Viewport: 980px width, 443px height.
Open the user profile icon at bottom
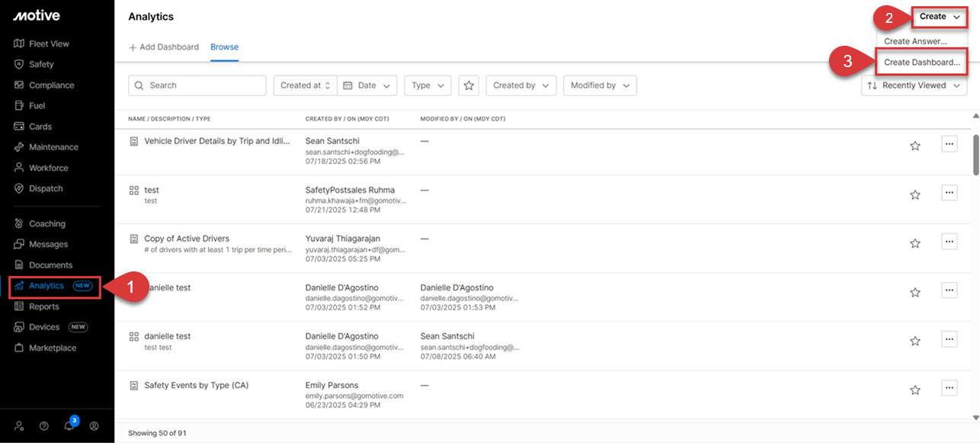94,426
